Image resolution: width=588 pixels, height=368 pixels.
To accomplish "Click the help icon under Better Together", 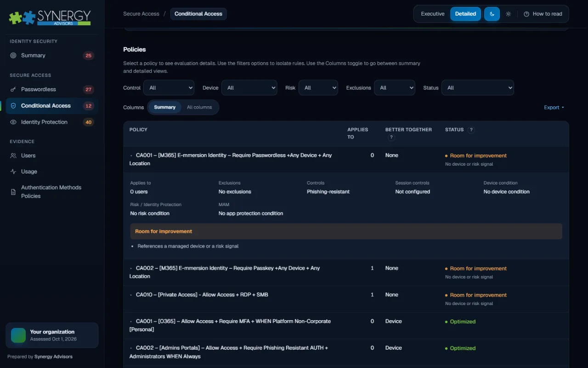I will click(x=391, y=137).
